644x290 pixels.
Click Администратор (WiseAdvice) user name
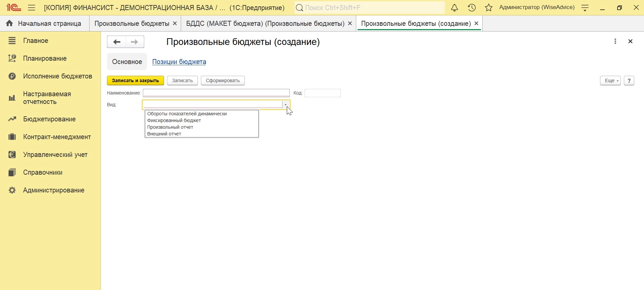pos(537,7)
